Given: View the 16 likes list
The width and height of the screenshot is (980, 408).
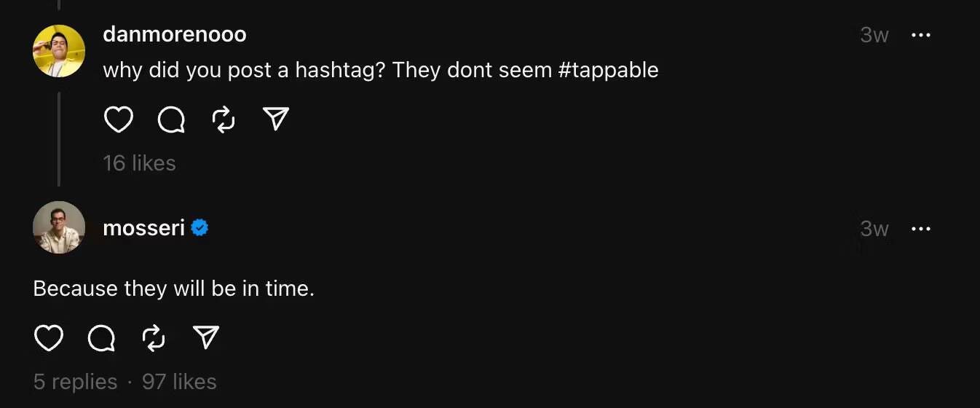Looking at the screenshot, I should pos(139,162).
